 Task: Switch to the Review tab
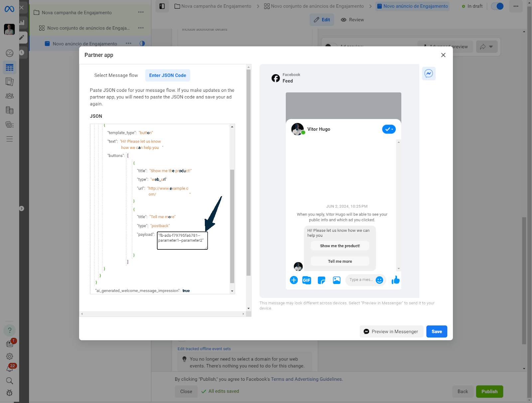tap(352, 20)
